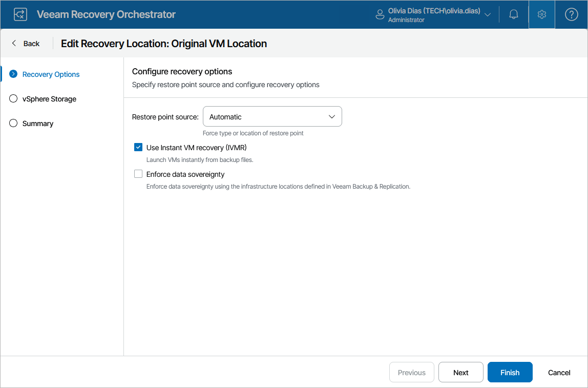This screenshot has height=388, width=588.
Task: Click the Summary step circle
Action: click(x=13, y=124)
